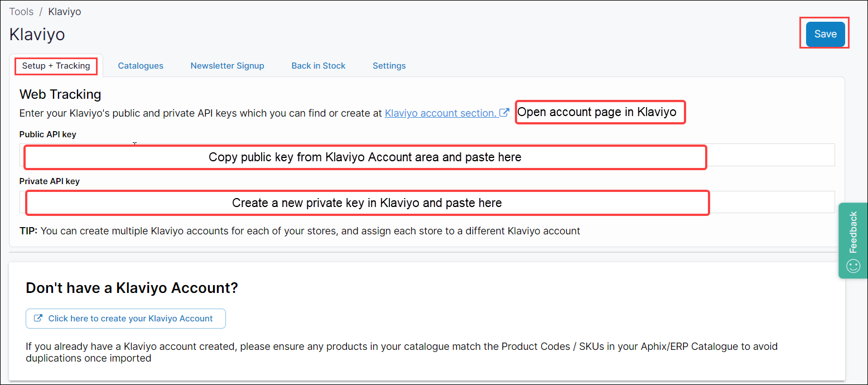Click the smiley face Feedback icon
The width and height of the screenshot is (868, 385).
coord(853,266)
